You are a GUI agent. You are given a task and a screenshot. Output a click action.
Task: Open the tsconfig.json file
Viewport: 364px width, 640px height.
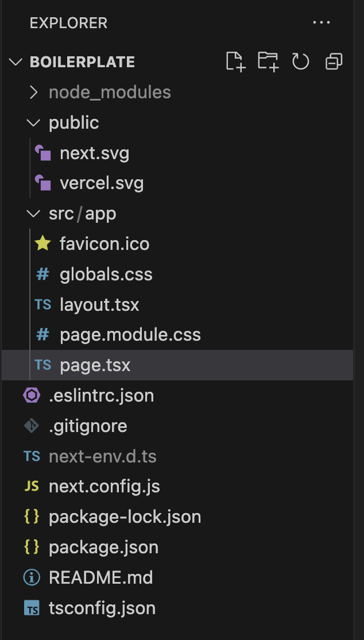(x=102, y=608)
